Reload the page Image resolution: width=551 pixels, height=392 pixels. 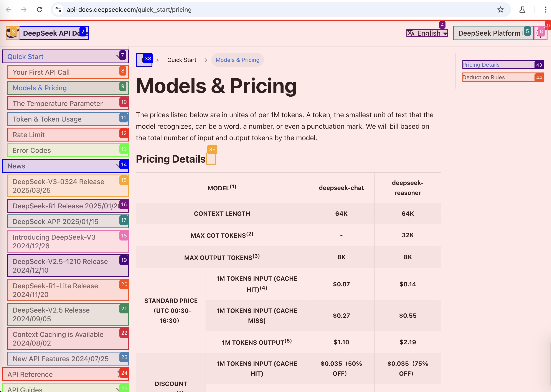(40, 10)
